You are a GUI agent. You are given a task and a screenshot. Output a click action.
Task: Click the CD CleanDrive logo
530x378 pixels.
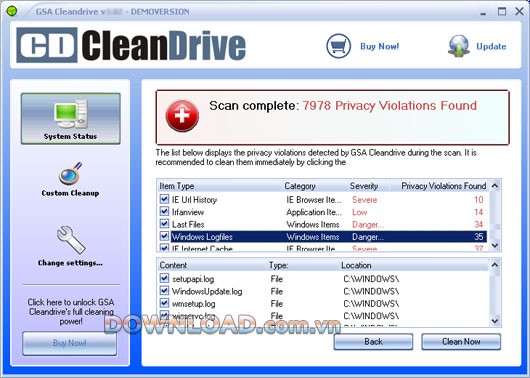click(131, 45)
